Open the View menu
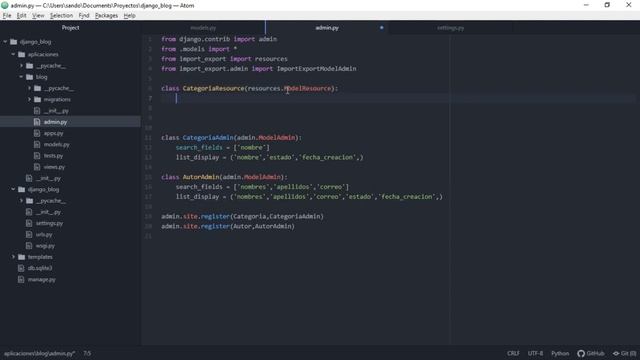 38,16
